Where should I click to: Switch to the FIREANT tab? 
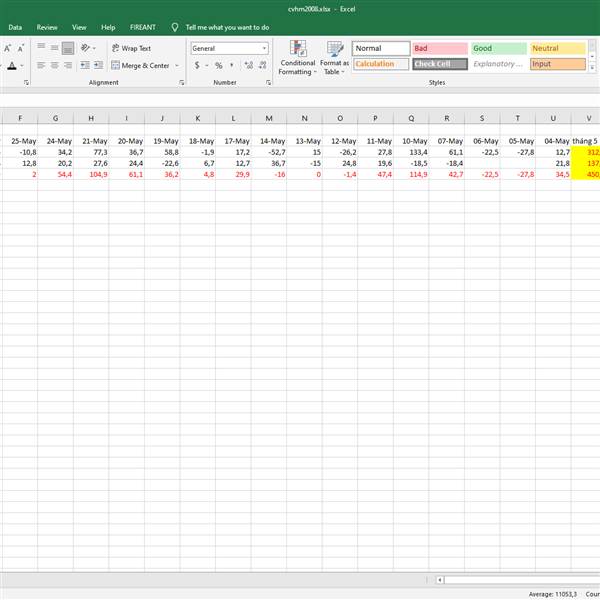tap(141, 27)
